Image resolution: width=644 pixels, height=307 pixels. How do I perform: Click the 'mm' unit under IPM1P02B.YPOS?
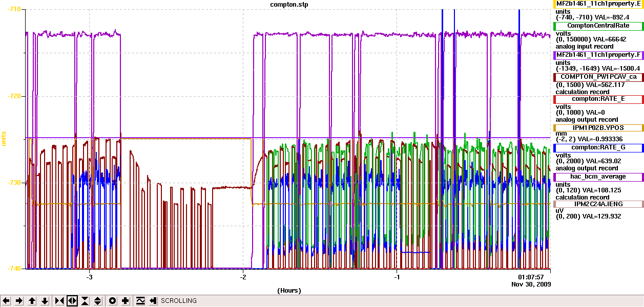(x=561, y=133)
